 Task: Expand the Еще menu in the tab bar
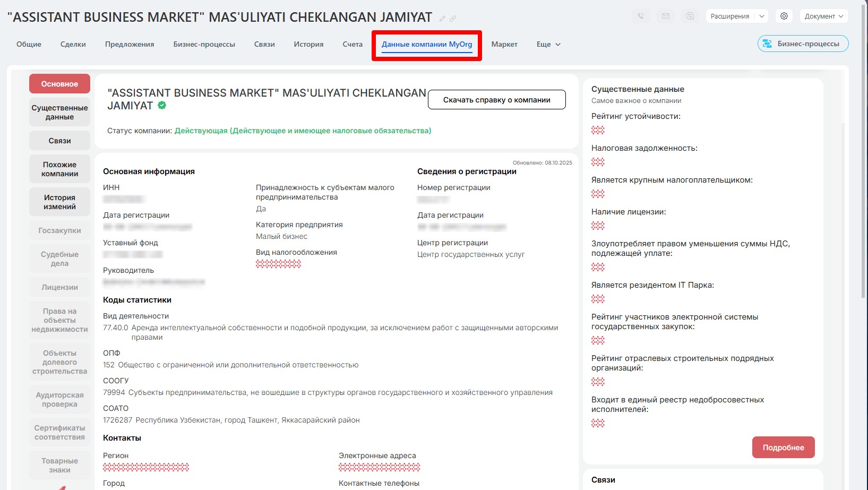tap(548, 44)
